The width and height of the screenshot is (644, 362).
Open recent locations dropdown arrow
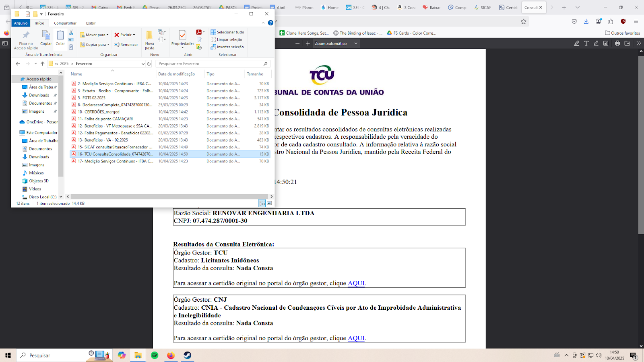point(35,64)
